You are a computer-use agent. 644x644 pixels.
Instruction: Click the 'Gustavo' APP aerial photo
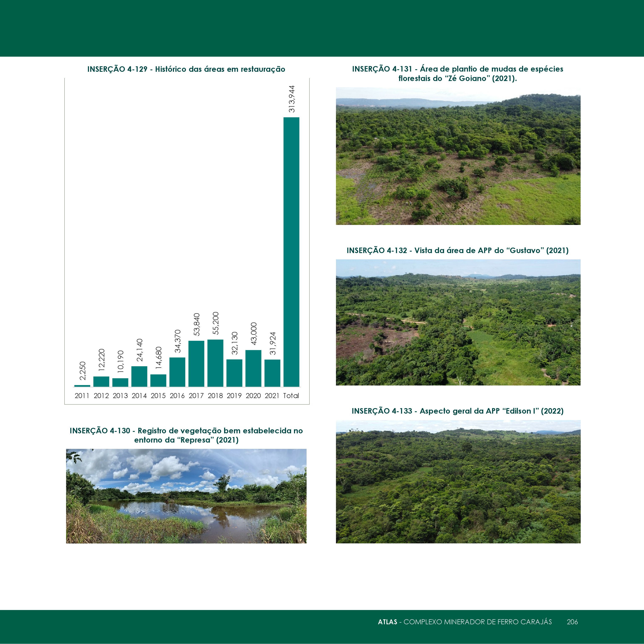point(458,322)
